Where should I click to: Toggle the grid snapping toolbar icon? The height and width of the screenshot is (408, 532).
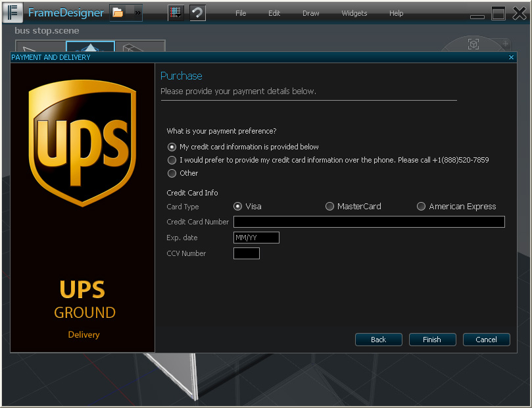point(176,13)
